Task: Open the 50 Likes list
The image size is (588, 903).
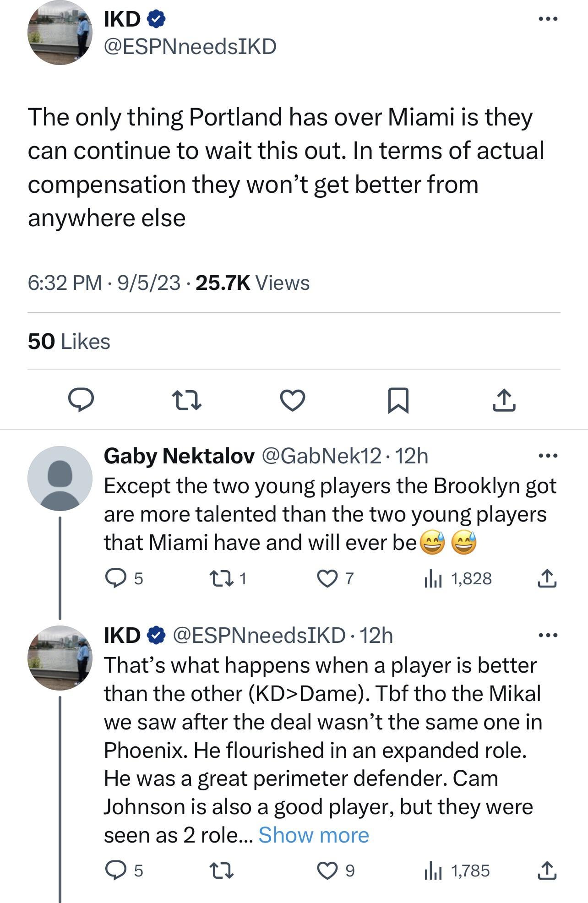Action: coord(69,342)
